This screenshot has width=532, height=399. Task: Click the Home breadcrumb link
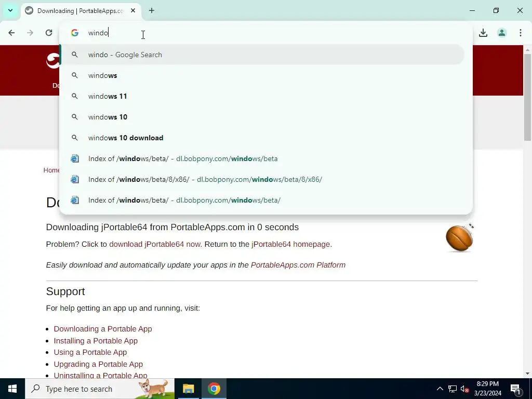coord(51,170)
